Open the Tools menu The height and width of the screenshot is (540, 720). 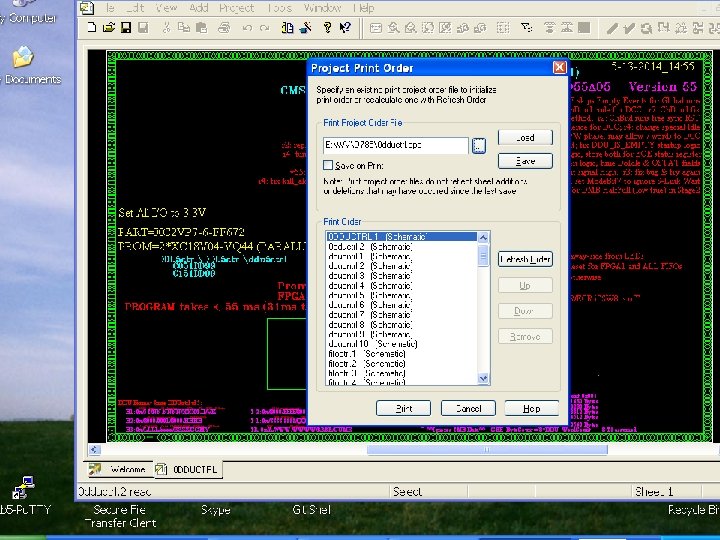coord(279,8)
